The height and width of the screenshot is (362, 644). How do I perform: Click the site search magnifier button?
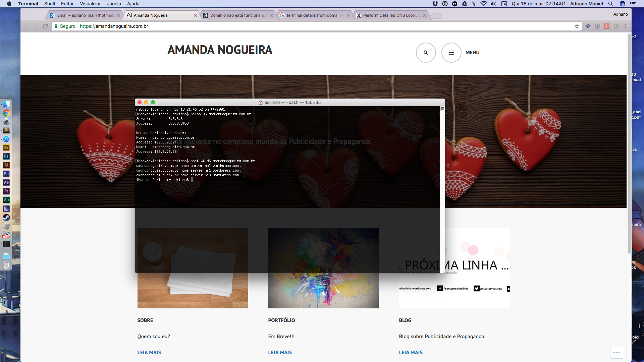coord(426,53)
